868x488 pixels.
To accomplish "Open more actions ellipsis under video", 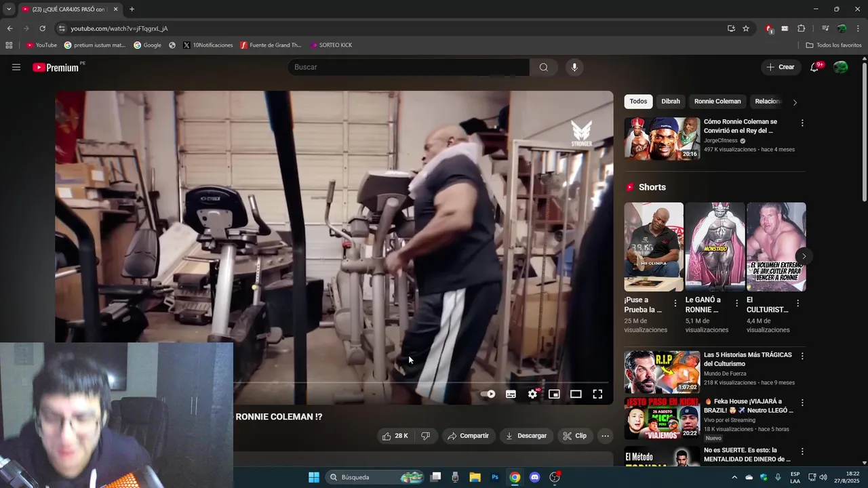I will [606, 436].
